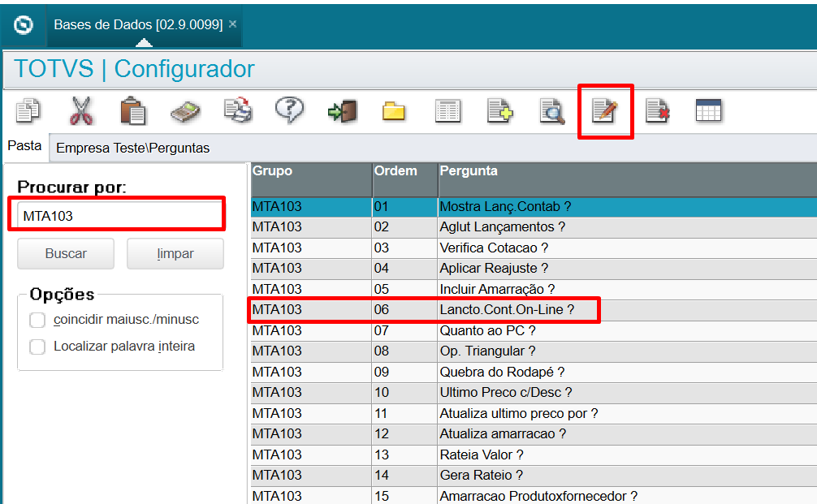Select row Gera Rateio ?
Screen dimensions: 817x504
pyautogui.click(x=534, y=475)
